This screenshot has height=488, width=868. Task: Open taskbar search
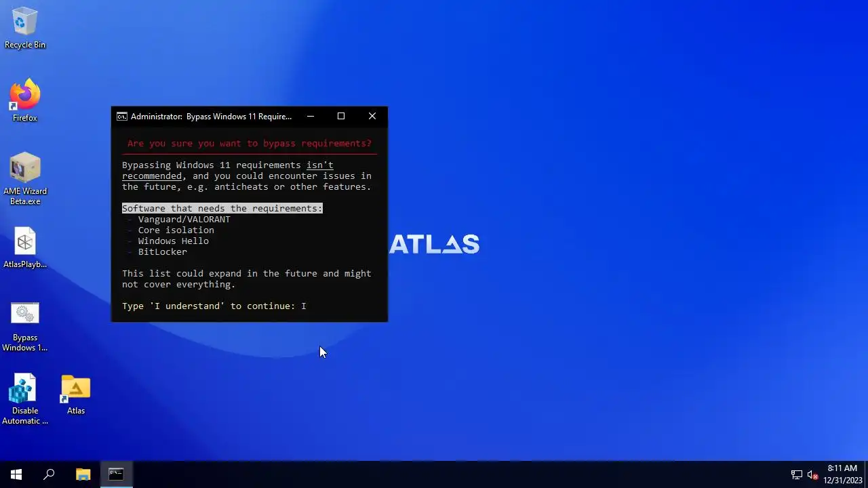coord(49,474)
